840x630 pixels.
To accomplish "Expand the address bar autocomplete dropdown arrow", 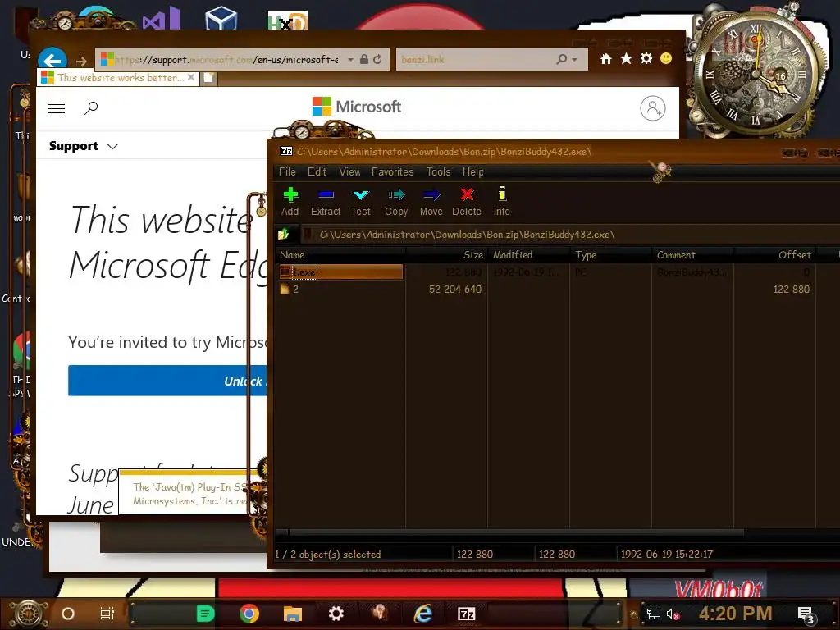I will point(350,59).
